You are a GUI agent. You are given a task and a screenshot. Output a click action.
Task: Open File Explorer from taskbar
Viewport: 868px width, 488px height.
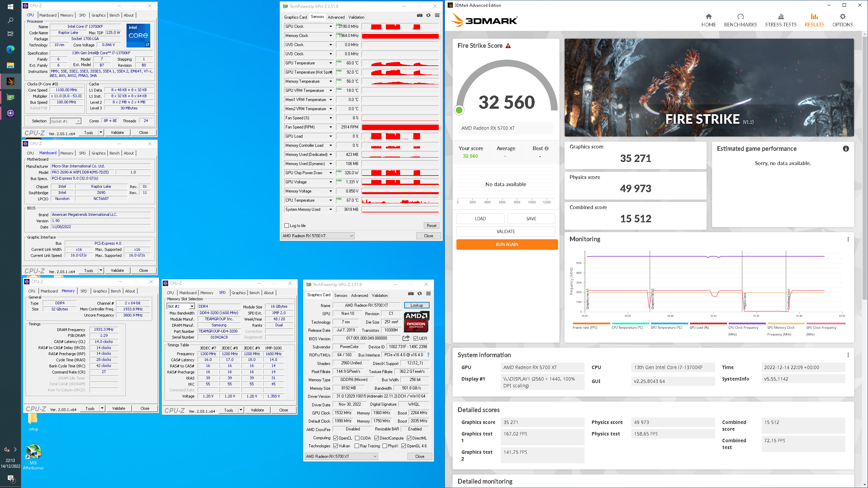coord(10,65)
